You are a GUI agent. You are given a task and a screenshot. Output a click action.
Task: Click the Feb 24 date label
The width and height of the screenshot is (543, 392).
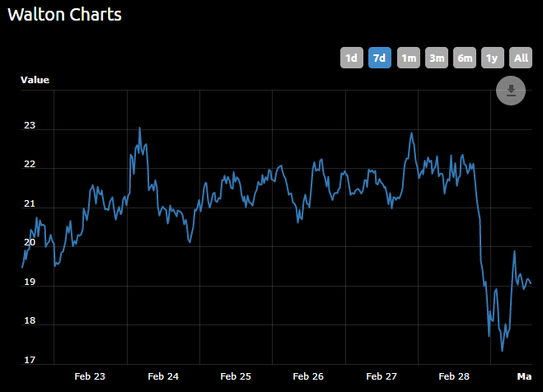[x=162, y=376]
